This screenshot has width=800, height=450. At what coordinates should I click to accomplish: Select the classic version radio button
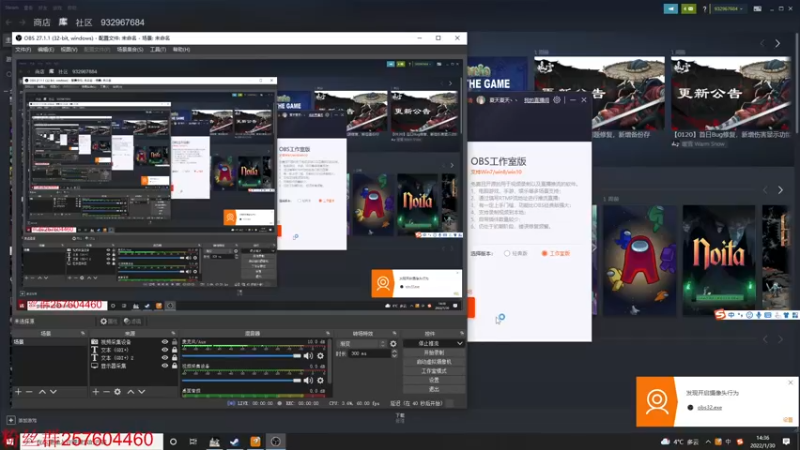tap(507, 253)
